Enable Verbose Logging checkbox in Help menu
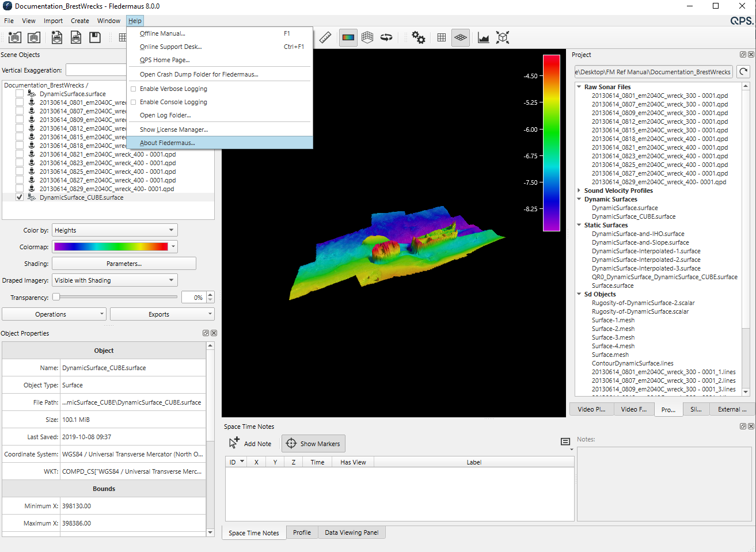 click(134, 89)
